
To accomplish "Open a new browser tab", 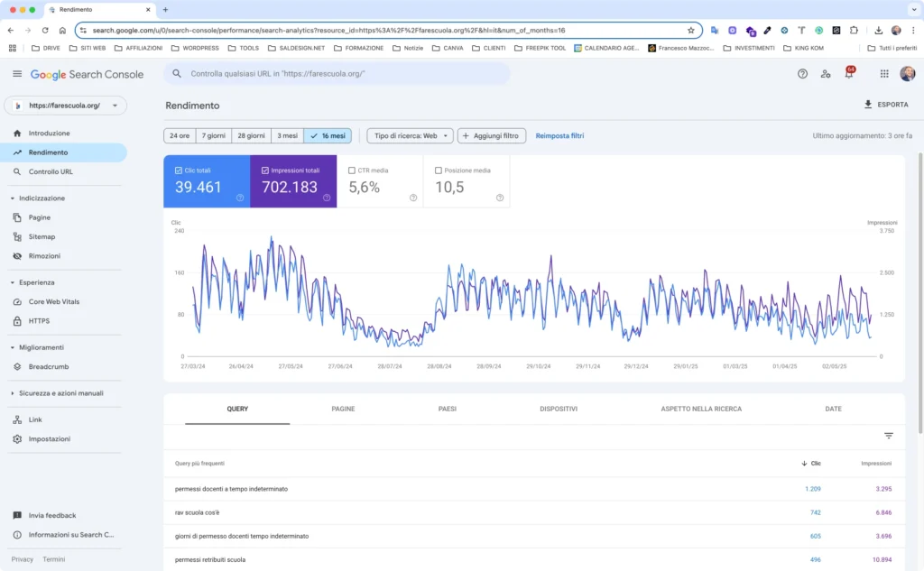I will (166, 9).
